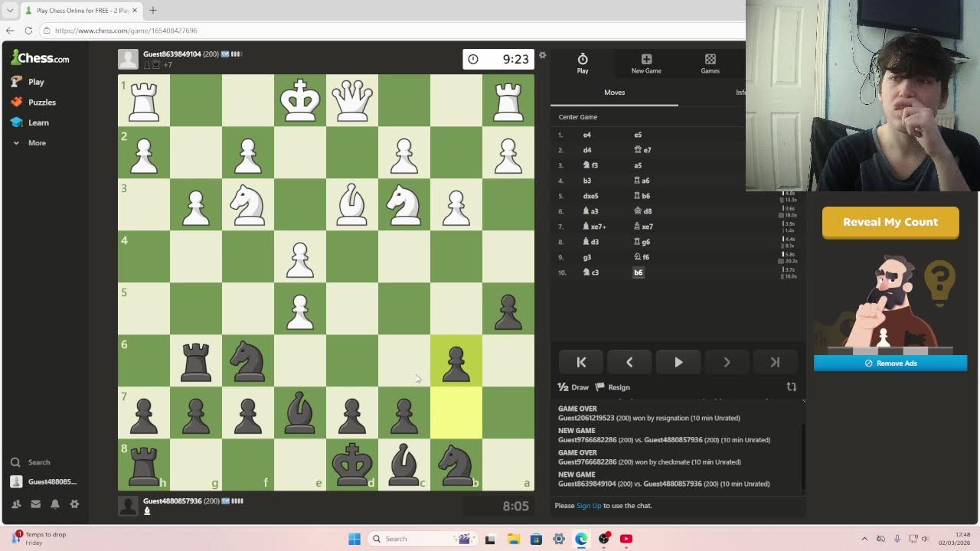The width and height of the screenshot is (980, 551).
Task: Select the Play tab with timer icon
Action: click(583, 64)
